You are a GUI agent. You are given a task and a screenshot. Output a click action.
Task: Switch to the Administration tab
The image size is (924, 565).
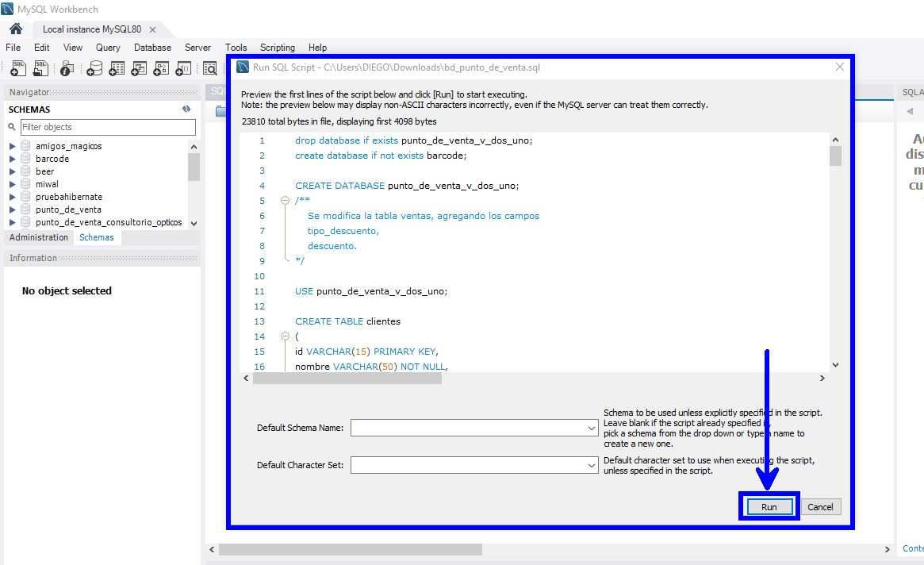coord(38,236)
